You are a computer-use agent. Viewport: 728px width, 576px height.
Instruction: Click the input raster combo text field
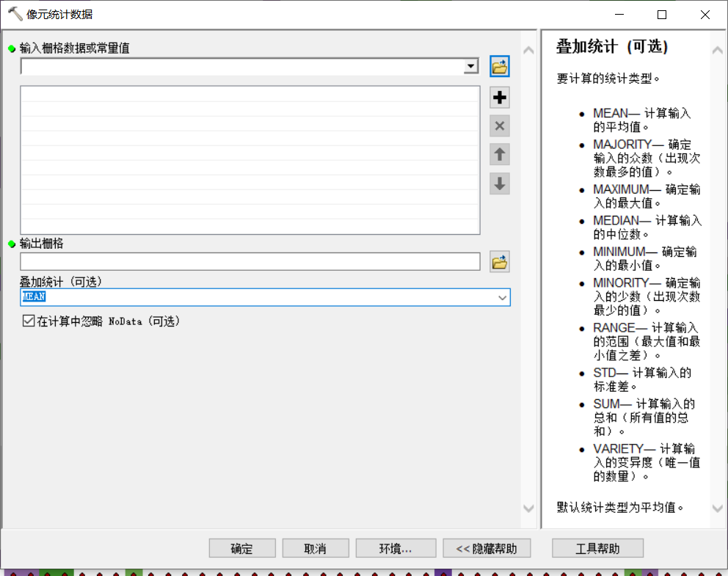point(242,66)
